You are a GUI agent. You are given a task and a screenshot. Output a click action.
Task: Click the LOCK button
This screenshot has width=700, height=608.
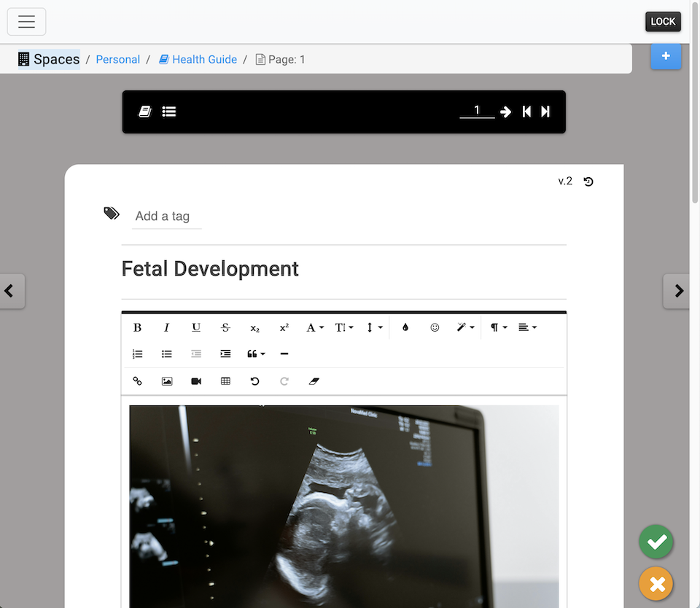click(663, 21)
